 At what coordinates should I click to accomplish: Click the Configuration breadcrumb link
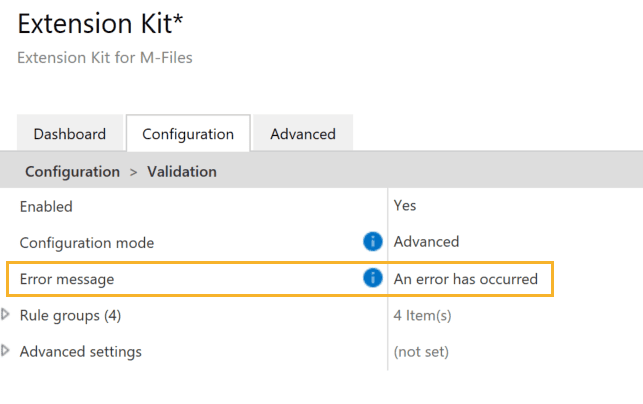tap(72, 172)
